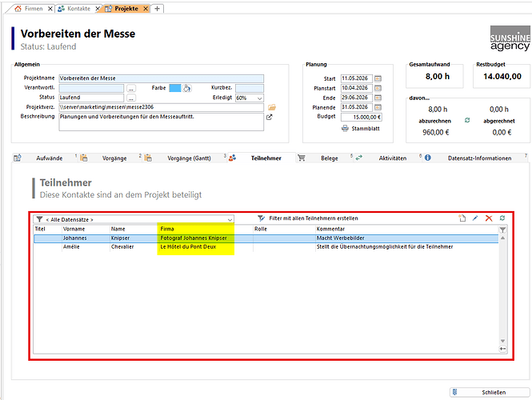Open Beschreibung in external editor icon
The height and width of the screenshot is (400, 532).
[269, 117]
